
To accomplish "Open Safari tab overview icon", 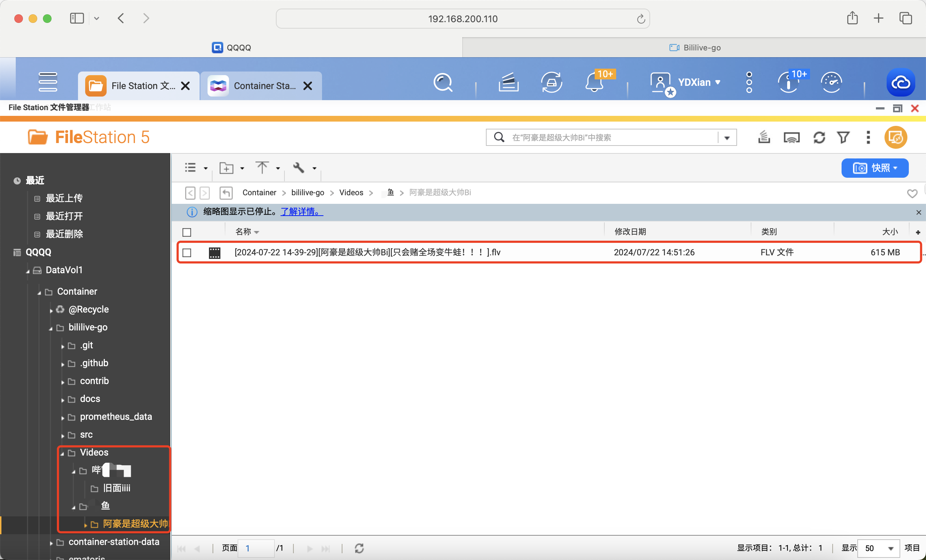I will coord(906,18).
